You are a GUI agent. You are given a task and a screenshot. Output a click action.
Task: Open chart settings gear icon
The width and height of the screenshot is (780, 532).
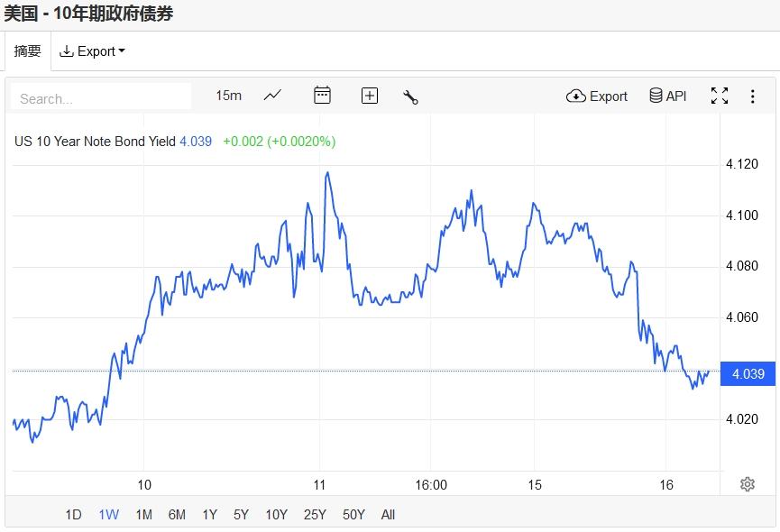[x=747, y=484]
